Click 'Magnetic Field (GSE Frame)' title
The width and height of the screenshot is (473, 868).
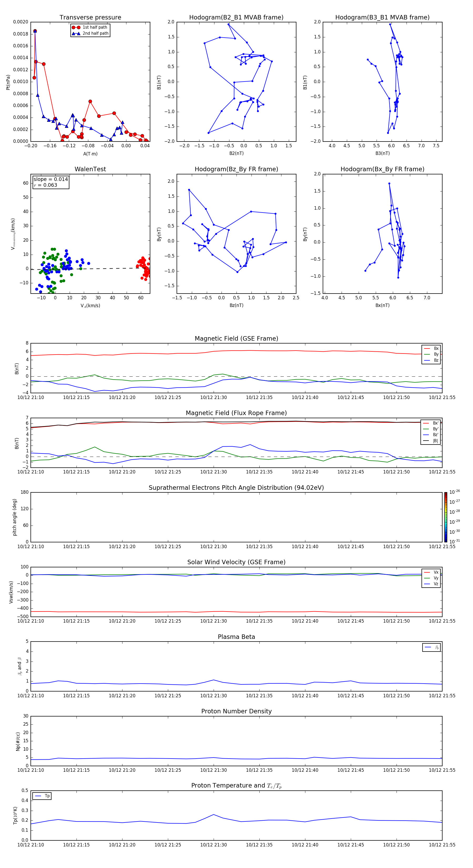pyautogui.click(x=236, y=339)
